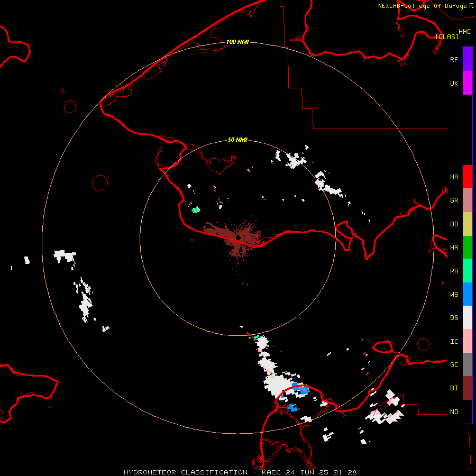Click the GC gray legend swatch
Screen dimensions: 476x476
pyautogui.click(x=467, y=364)
